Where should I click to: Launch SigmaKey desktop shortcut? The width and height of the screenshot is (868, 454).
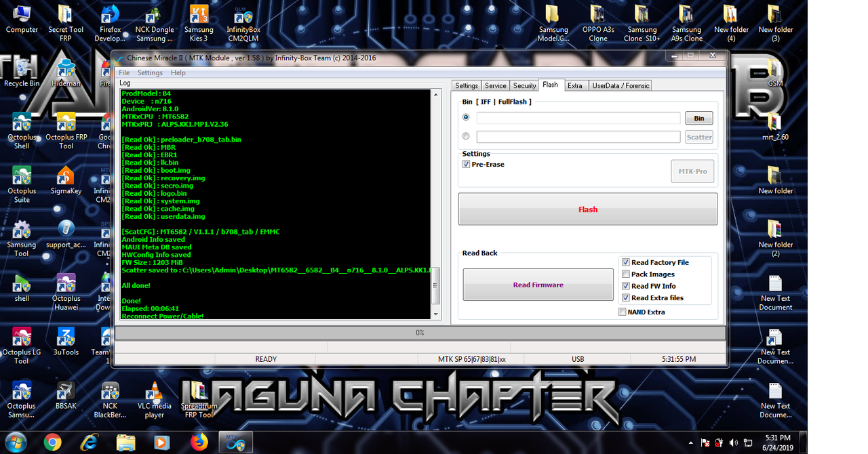coord(66,180)
